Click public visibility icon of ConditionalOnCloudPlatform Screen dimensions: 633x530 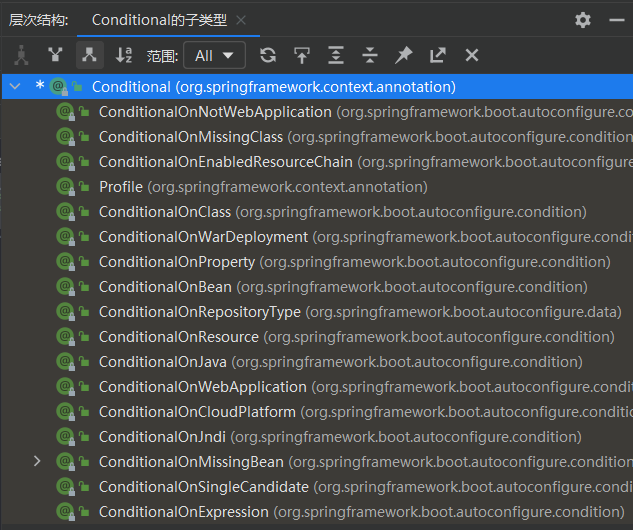pyautogui.click(x=84, y=412)
